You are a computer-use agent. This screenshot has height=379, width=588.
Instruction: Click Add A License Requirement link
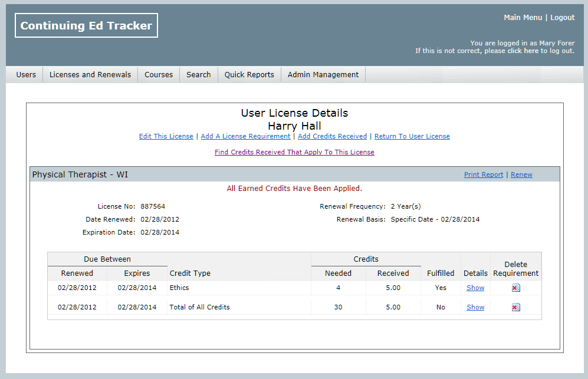pyautogui.click(x=245, y=137)
